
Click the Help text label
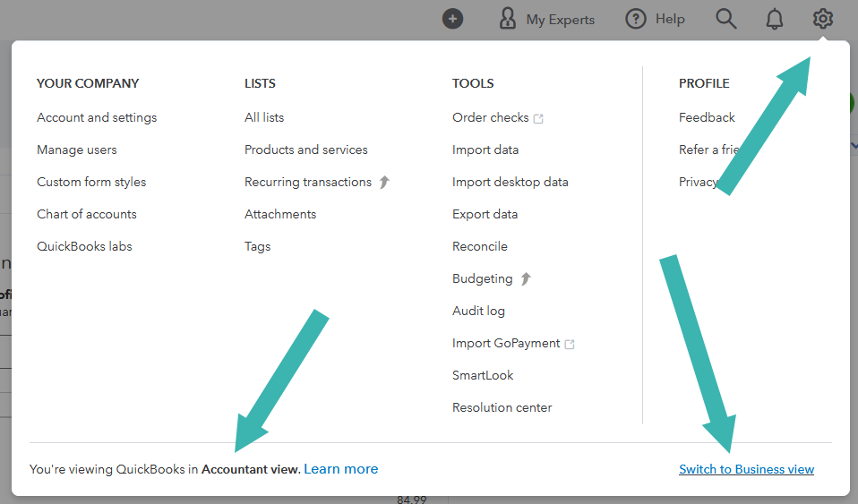tap(670, 19)
